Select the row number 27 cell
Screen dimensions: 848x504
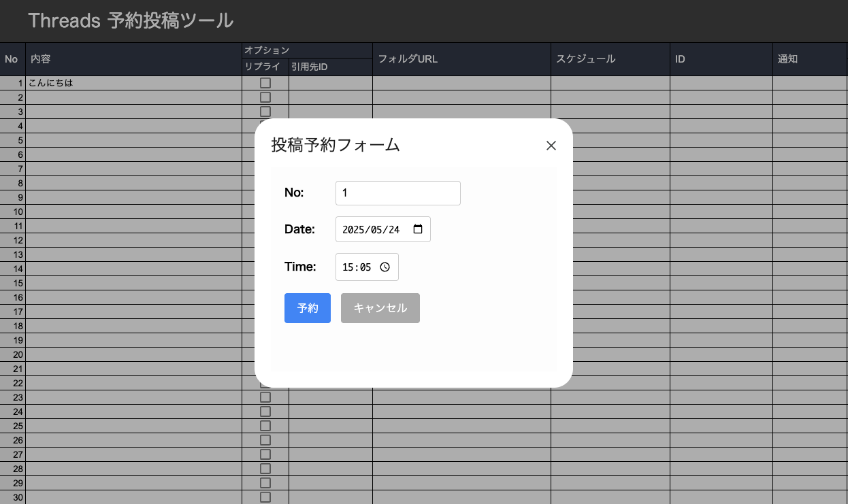[12, 454]
